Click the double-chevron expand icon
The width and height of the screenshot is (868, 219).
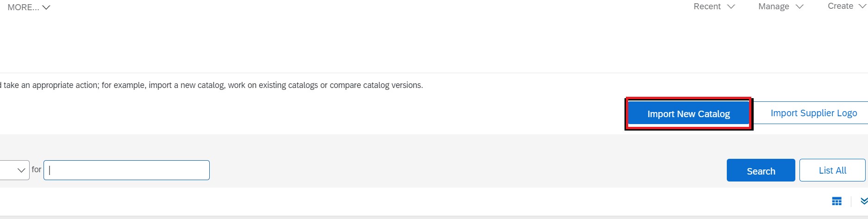863,201
